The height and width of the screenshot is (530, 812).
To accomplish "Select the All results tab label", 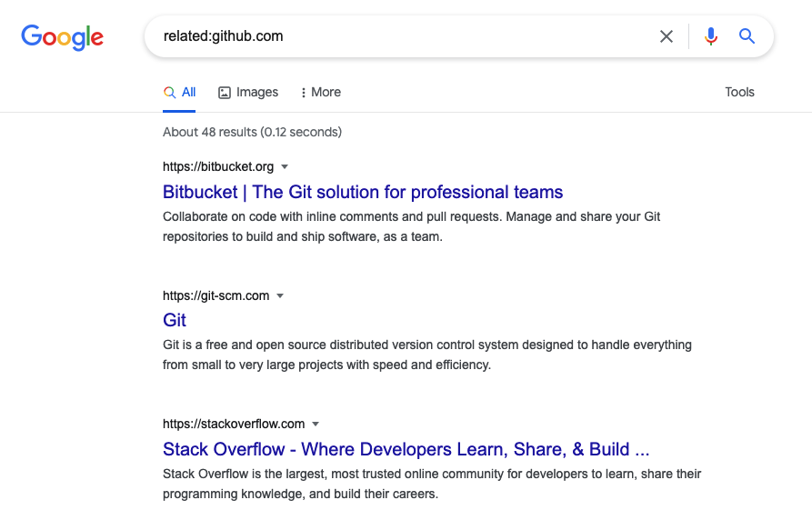I will click(188, 92).
